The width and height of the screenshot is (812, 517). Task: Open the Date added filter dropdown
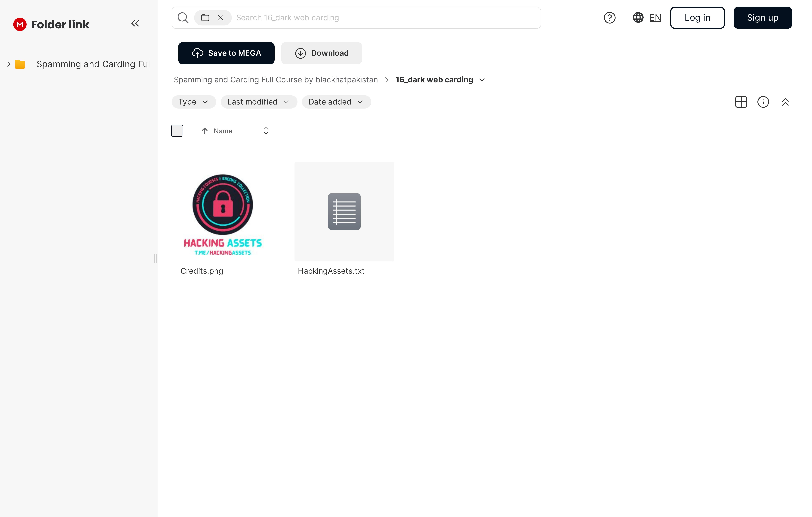(x=336, y=102)
